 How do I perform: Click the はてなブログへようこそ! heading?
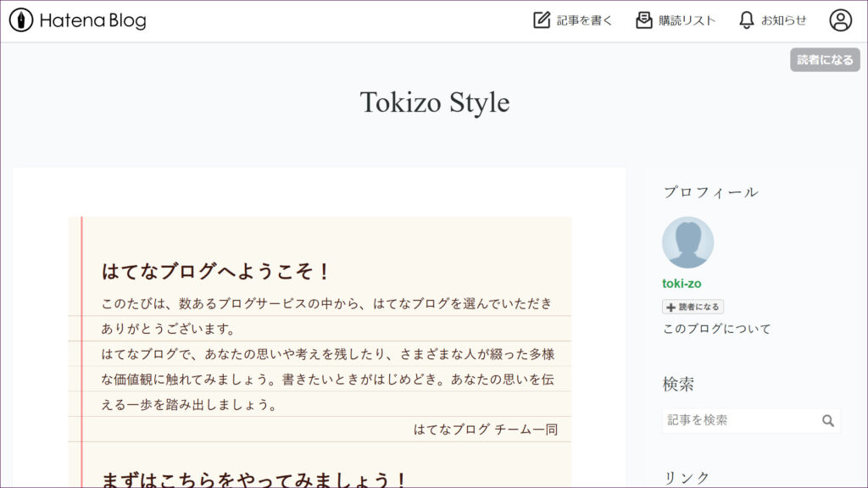tap(215, 272)
